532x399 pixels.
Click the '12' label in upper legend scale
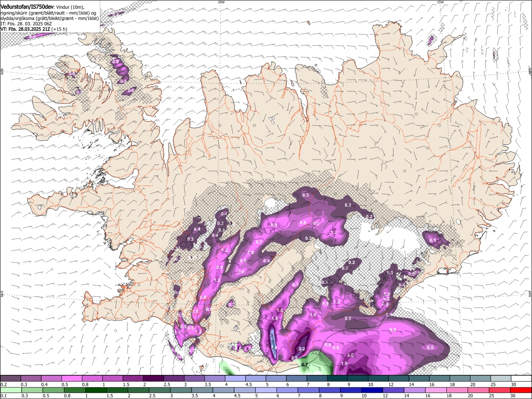pos(391,384)
